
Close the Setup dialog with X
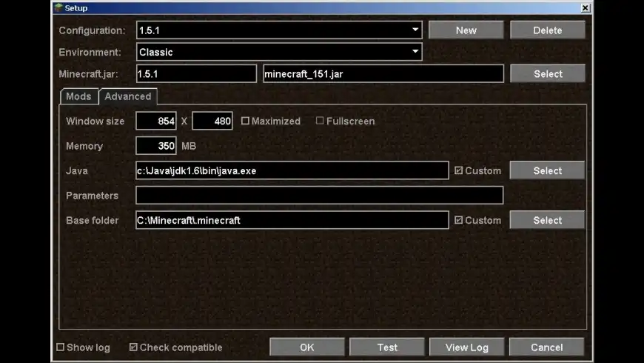[x=586, y=8]
